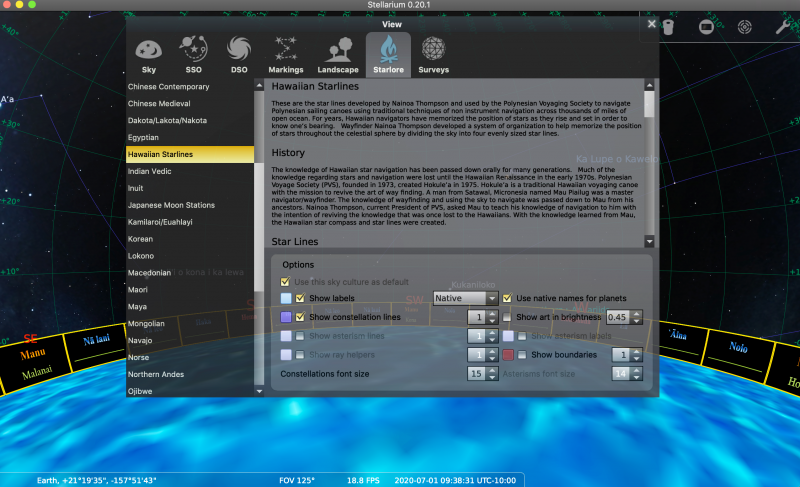Choose Northern Andes sky culture

coord(190,374)
